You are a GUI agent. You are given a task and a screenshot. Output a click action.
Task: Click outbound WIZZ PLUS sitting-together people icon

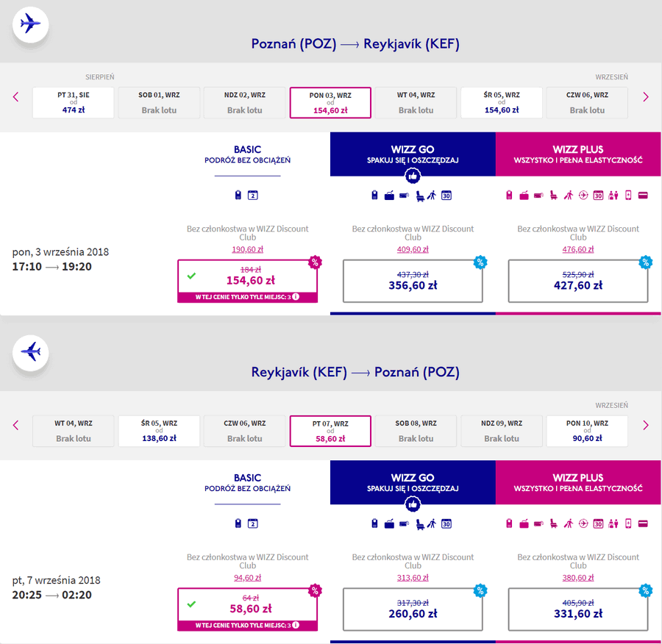[x=613, y=196]
